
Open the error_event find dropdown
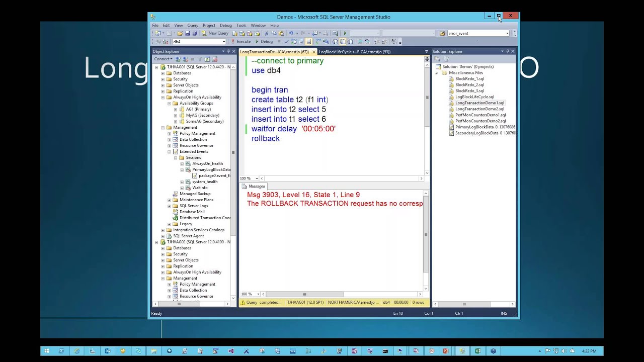coord(507,33)
